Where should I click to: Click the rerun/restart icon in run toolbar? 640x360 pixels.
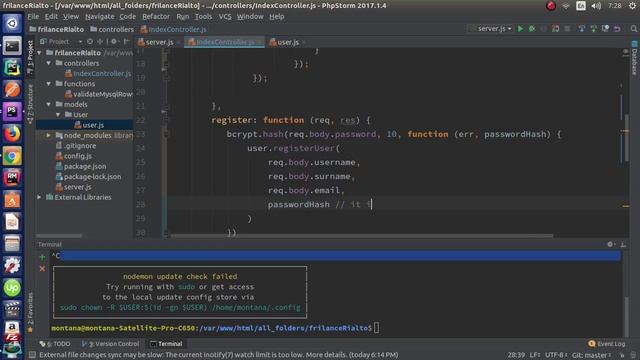pyautogui.click(x=556, y=29)
